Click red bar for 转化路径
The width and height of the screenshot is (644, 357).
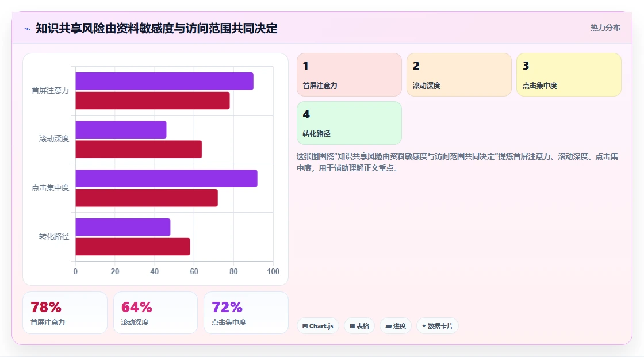click(133, 247)
